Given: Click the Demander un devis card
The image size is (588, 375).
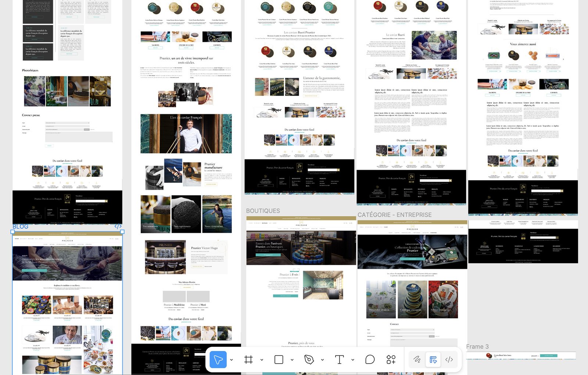Looking at the screenshot, I should 381,299.
